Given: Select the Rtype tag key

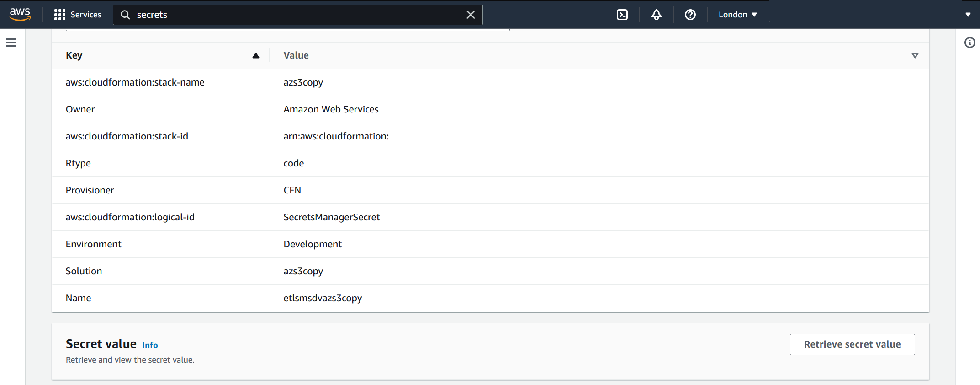Looking at the screenshot, I should [78, 163].
